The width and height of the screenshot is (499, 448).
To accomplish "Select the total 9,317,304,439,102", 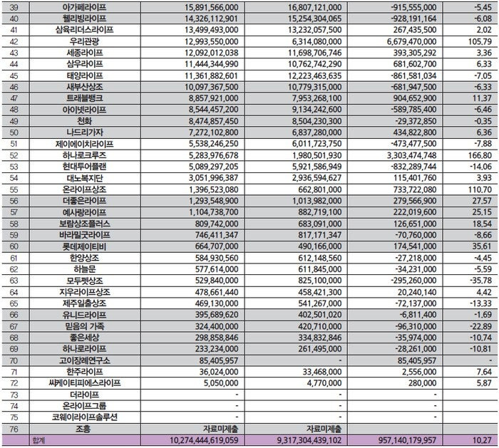I will pos(309,441).
